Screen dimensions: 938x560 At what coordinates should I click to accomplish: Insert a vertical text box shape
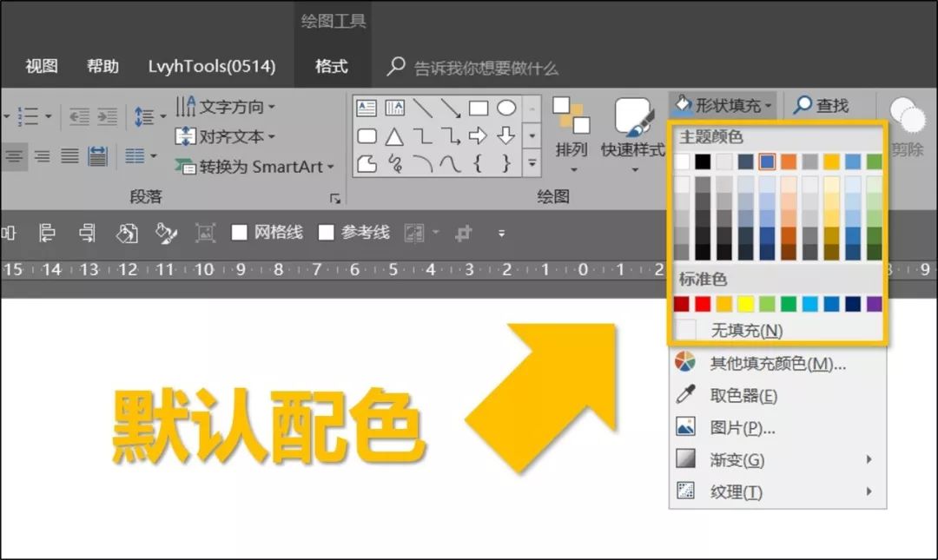[395, 108]
